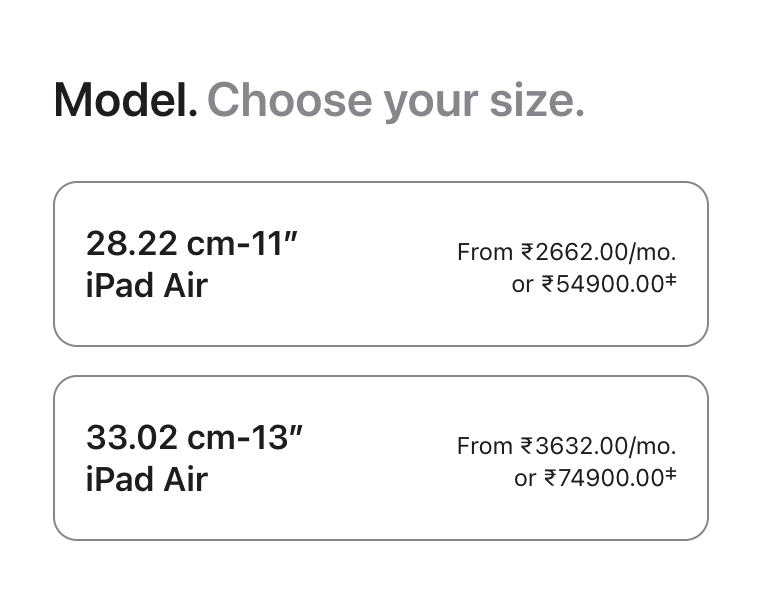Click "From" before the ₹3632.00 price

485,446
